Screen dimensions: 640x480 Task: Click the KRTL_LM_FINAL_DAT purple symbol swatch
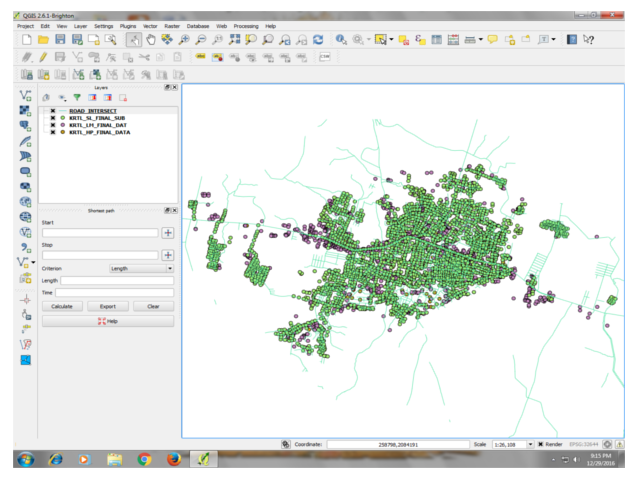[62, 125]
